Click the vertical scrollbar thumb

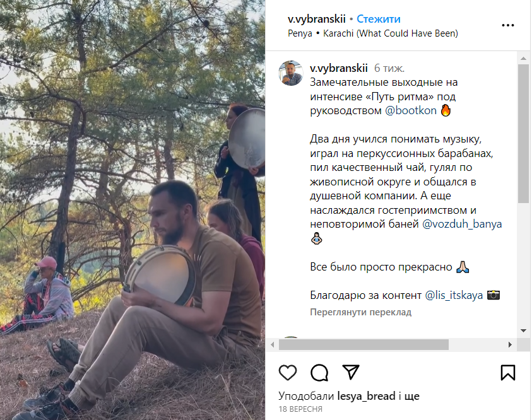coord(524,134)
